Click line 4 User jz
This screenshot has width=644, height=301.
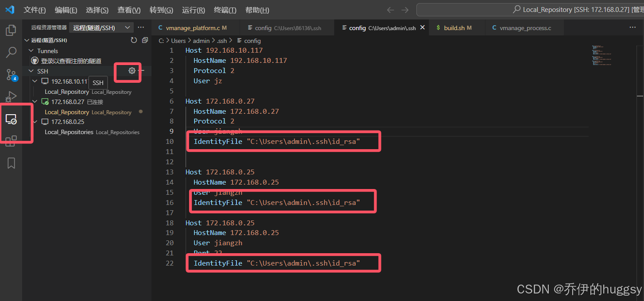click(x=208, y=81)
